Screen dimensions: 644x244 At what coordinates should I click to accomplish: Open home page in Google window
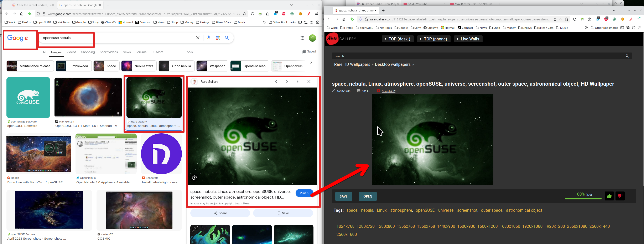[x=22, y=14]
